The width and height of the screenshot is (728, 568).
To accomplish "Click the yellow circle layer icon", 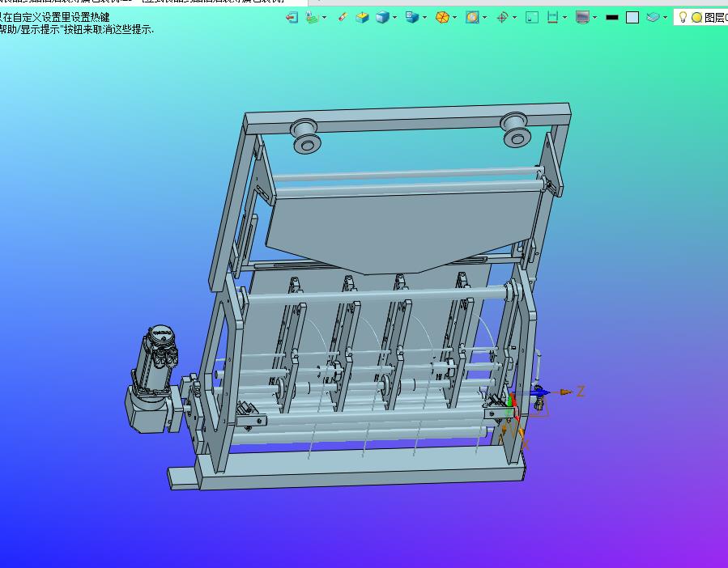I will tap(696, 18).
